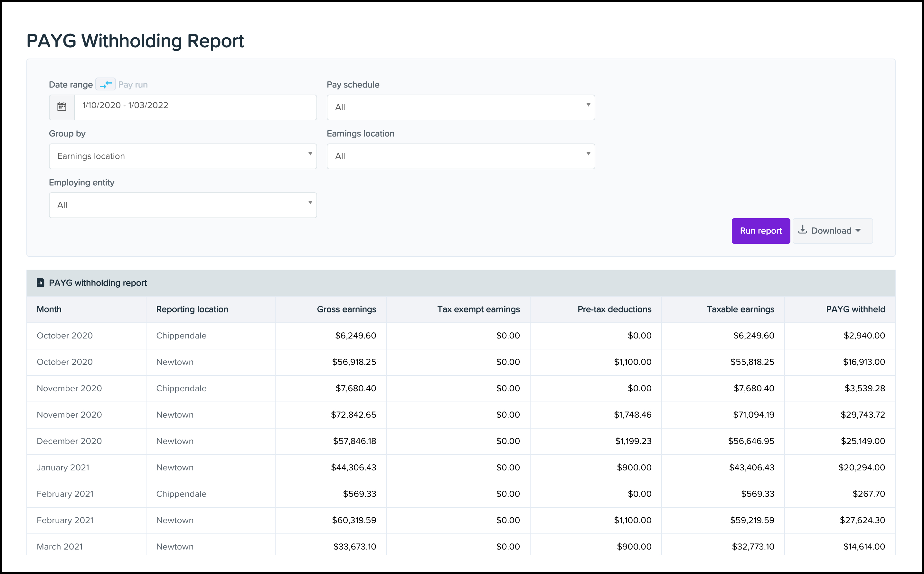924x574 pixels.
Task: Open the Group by dropdown
Action: 183,156
